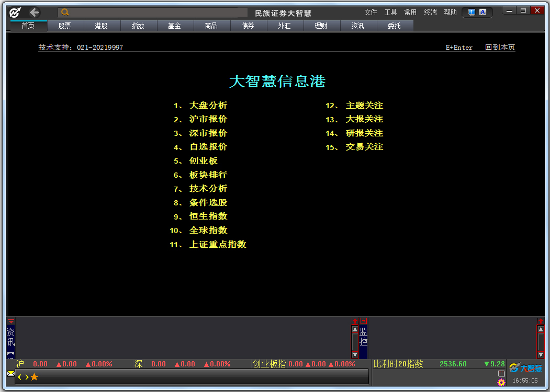The image size is (550, 392).
Task: Switch to the 商品 tab
Action: tap(211, 26)
